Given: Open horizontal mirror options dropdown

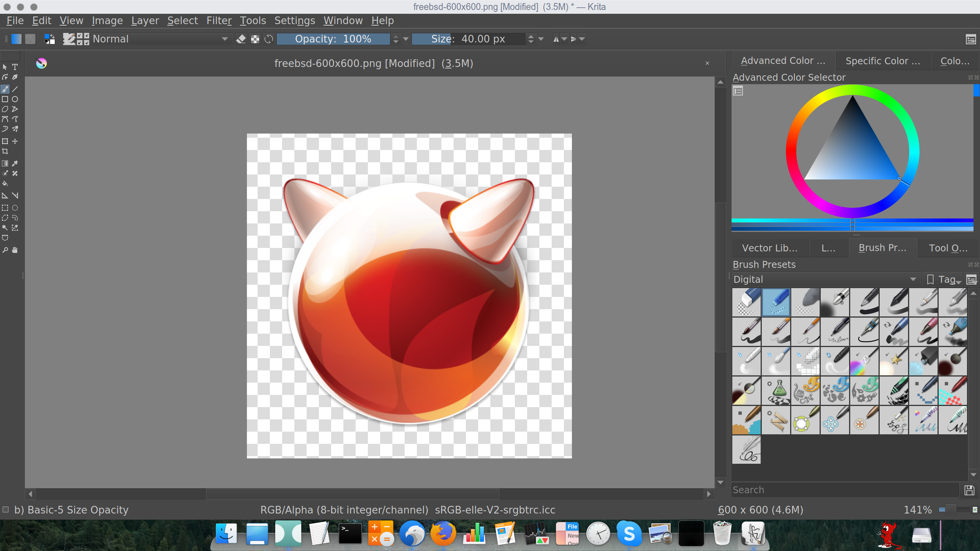Looking at the screenshot, I should click(x=564, y=39).
